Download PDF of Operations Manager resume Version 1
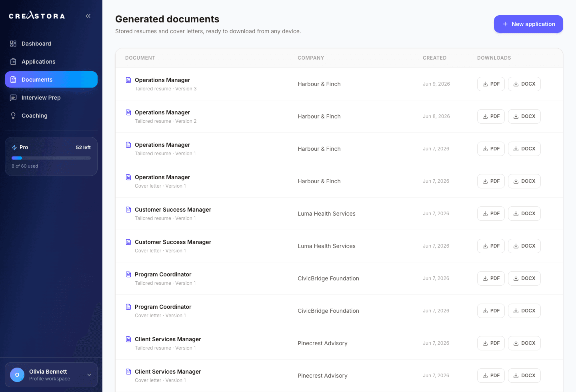Viewport: 576px width, 392px height. coord(491,149)
